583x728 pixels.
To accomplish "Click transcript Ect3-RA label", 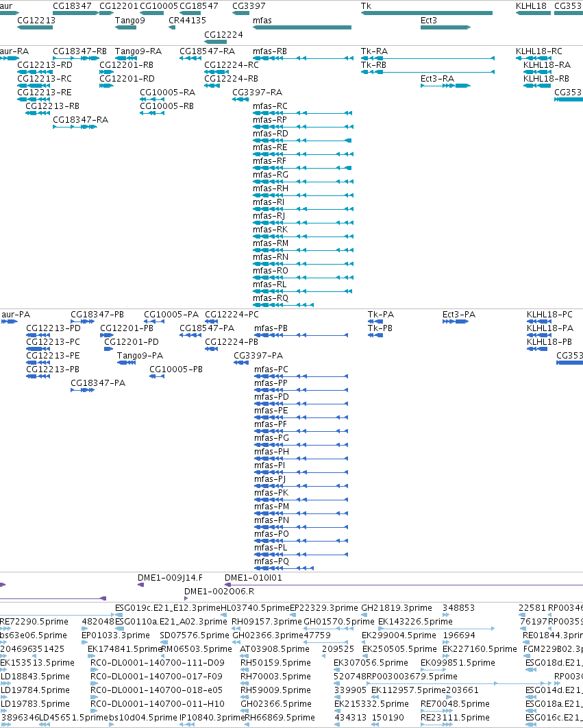I will point(437,79).
